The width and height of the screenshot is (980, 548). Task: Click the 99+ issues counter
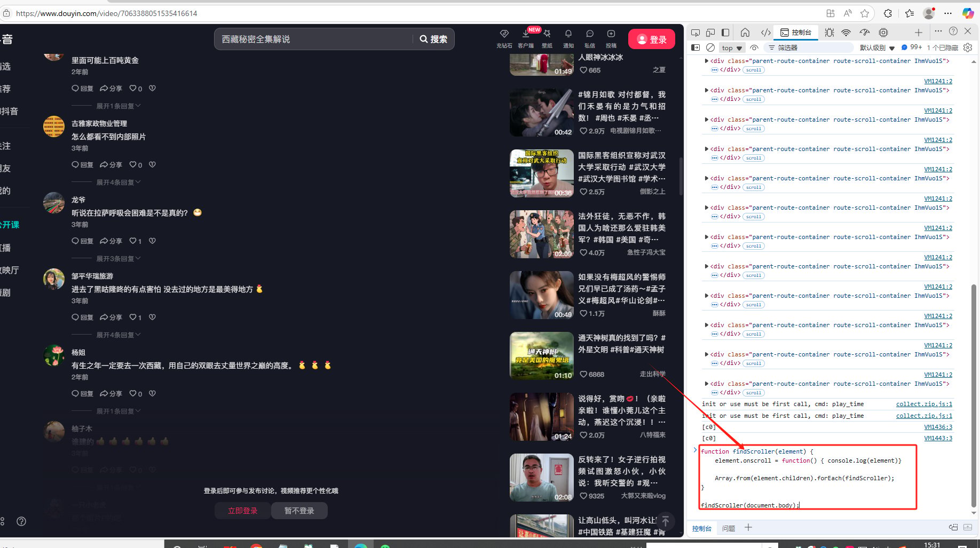pos(912,47)
